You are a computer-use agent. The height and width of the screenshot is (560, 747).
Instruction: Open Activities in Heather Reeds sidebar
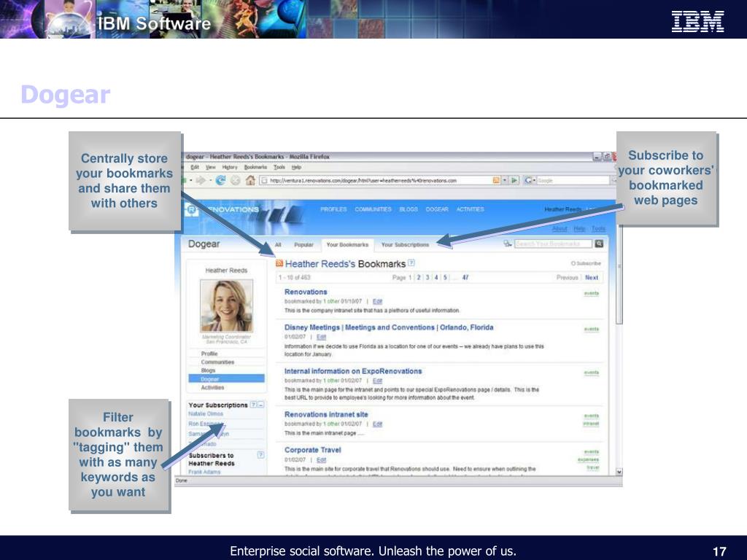click(212, 388)
